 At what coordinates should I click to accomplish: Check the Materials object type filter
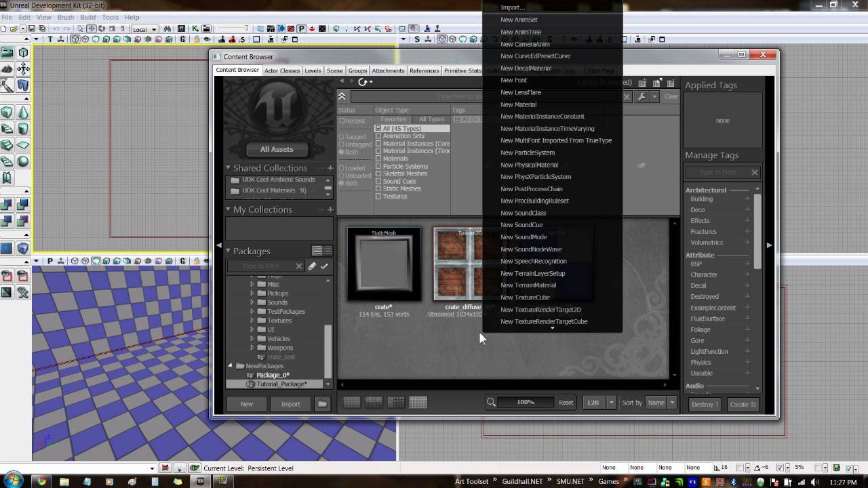378,159
